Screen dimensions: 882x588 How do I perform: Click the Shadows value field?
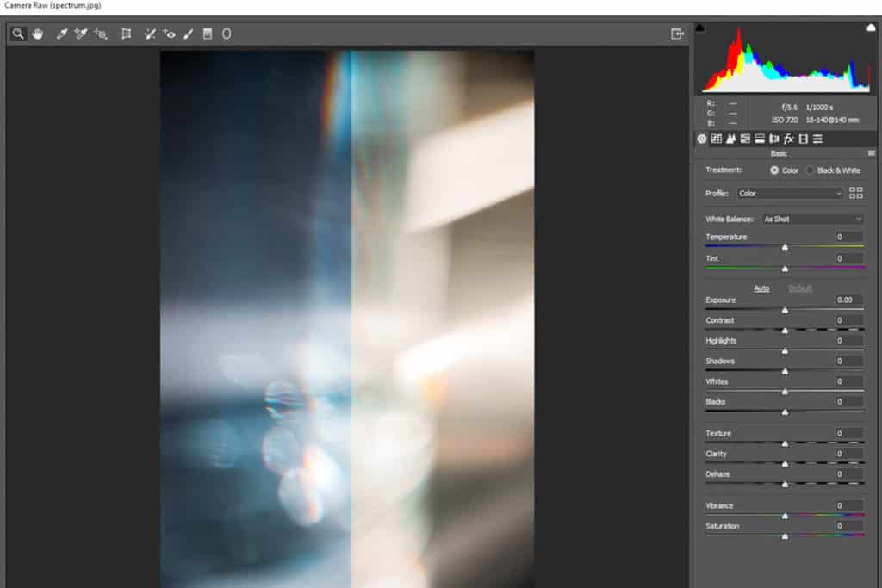click(848, 361)
